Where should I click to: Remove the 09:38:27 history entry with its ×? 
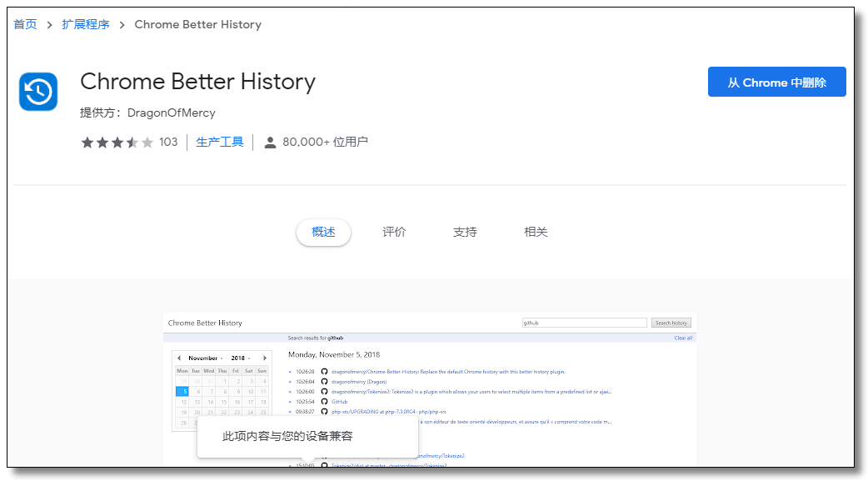(290, 412)
